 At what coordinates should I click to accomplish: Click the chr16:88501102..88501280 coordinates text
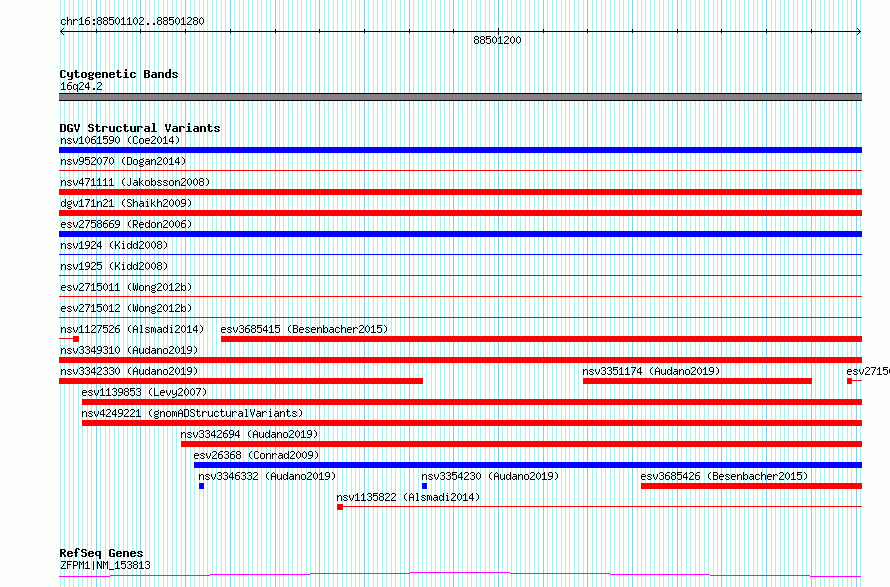[132, 21]
